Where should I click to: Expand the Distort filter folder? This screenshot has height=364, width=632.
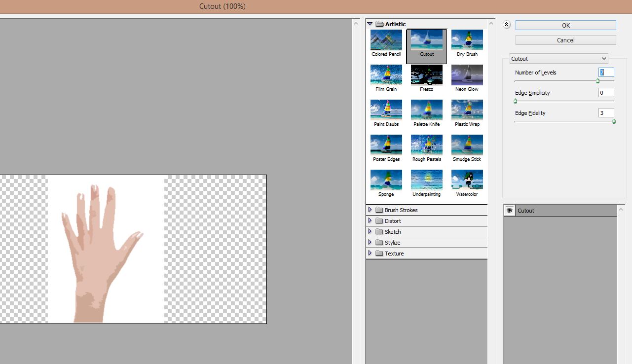point(370,221)
